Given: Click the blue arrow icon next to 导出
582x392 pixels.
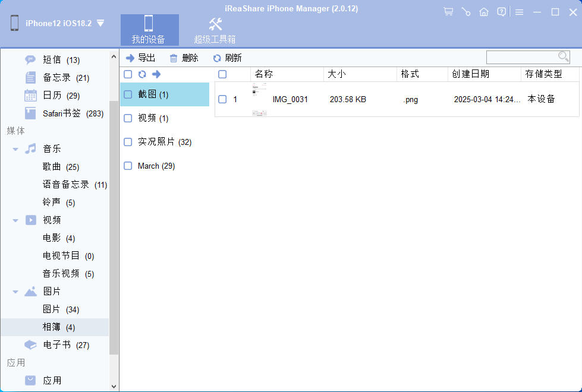Looking at the screenshot, I should click(x=130, y=58).
